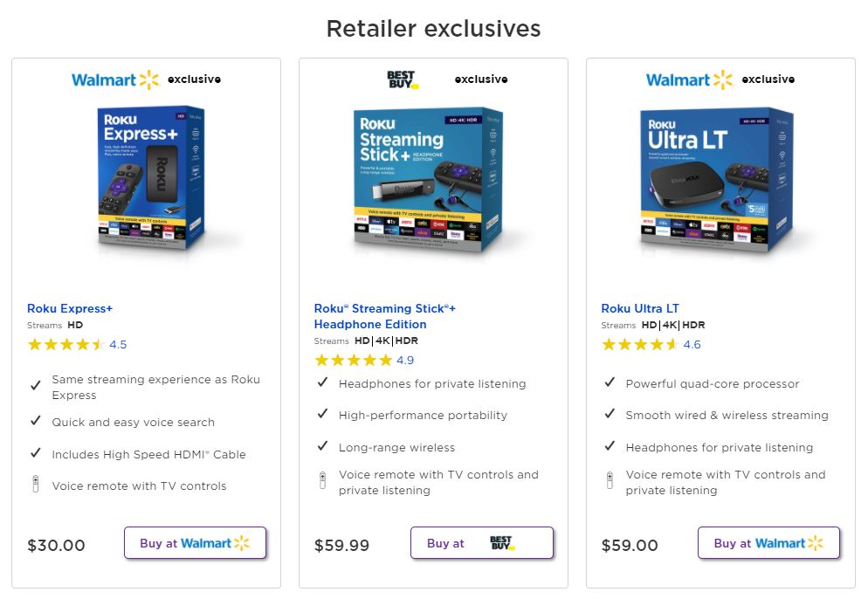This screenshot has width=868, height=599.
Task: Open the Roku Ultra LT title link
Action: click(x=640, y=308)
